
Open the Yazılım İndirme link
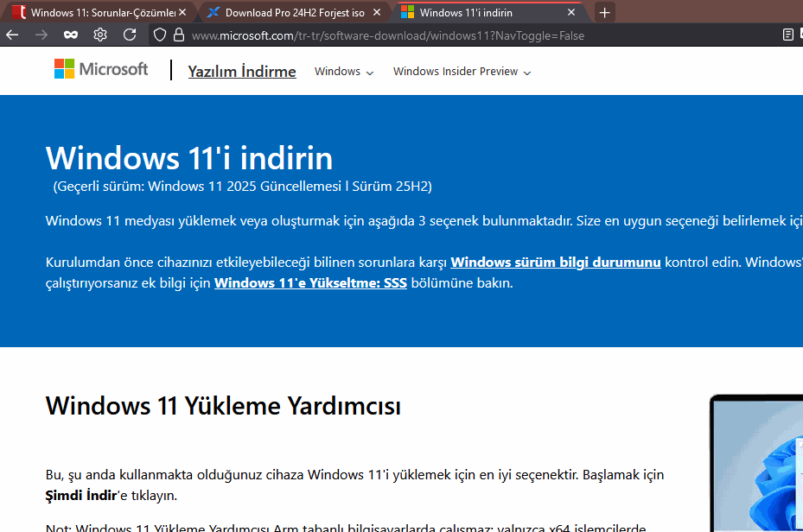pyautogui.click(x=242, y=72)
